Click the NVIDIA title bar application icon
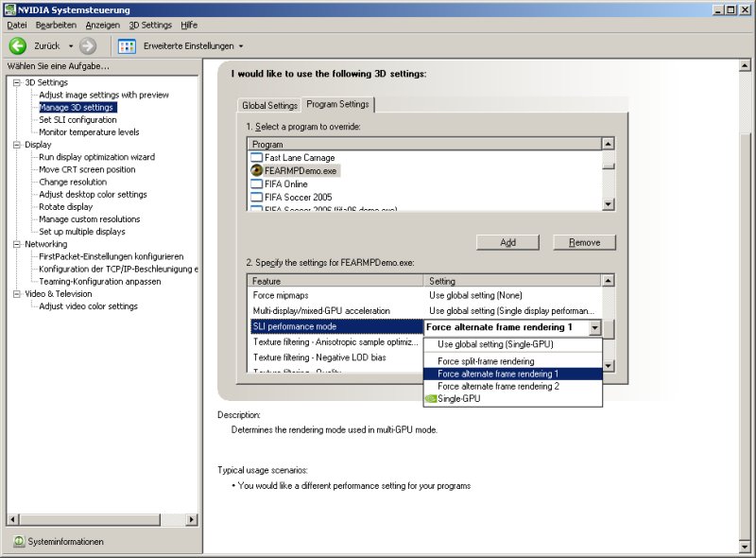The width and height of the screenshot is (756, 558). pos(9,9)
